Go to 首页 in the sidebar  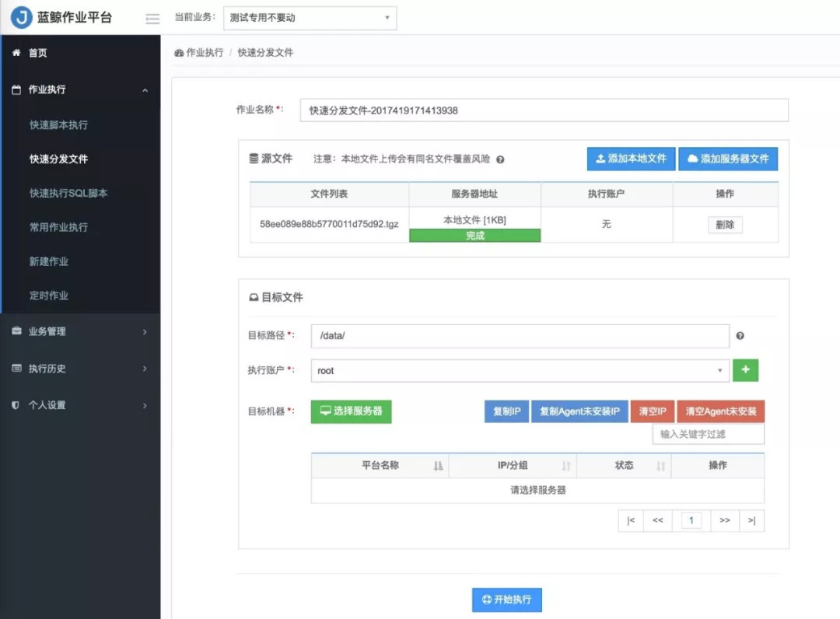pyautogui.click(x=37, y=53)
